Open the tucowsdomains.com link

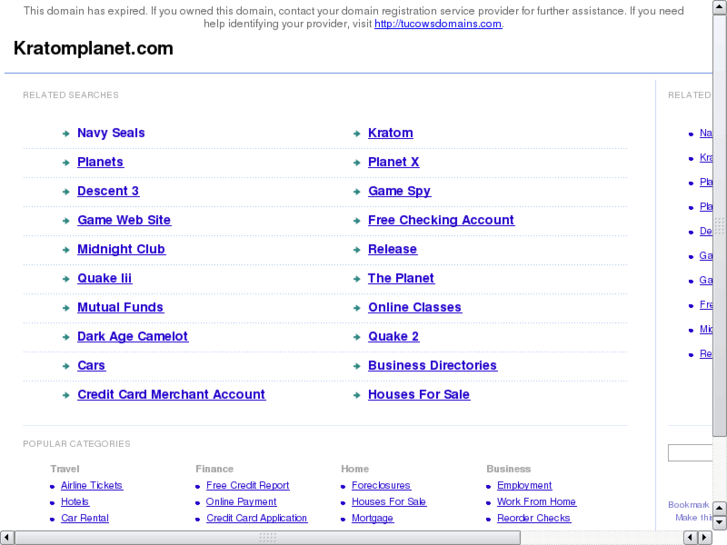pyautogui.click(x=438, y=24)
